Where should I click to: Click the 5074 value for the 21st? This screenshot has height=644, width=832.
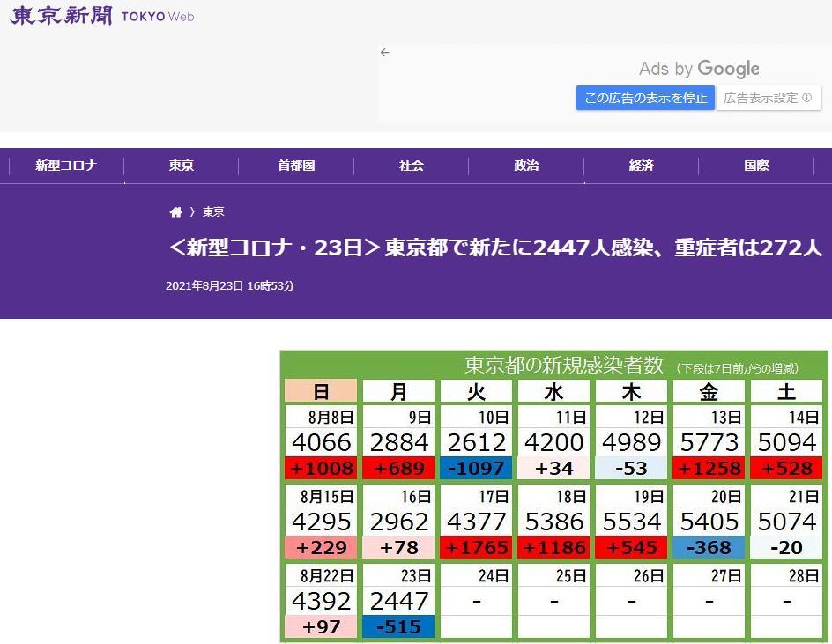click(787, 522)
